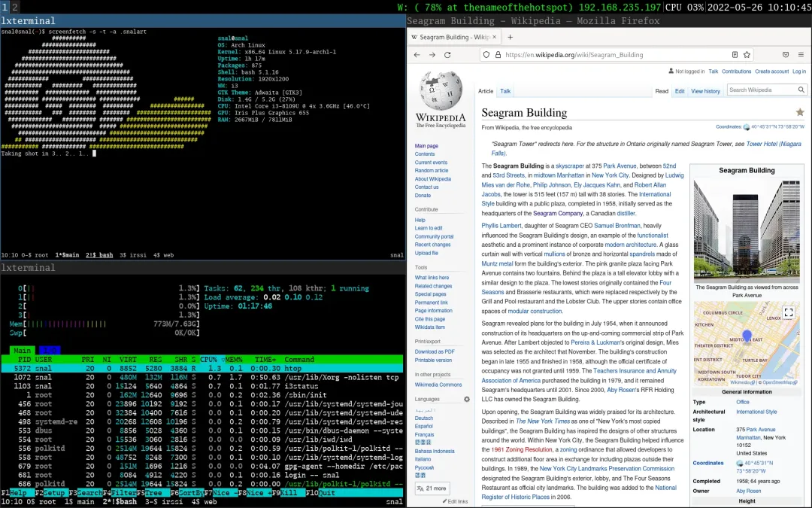The image size is (812, 508).
Task: Click the Pocket save icon in the toolbar
Action: pyautogui.click(x=786, y=54)
